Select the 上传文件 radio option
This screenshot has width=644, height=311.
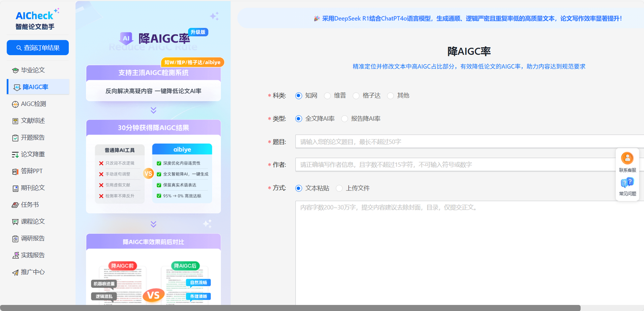(x=339, y=188)
